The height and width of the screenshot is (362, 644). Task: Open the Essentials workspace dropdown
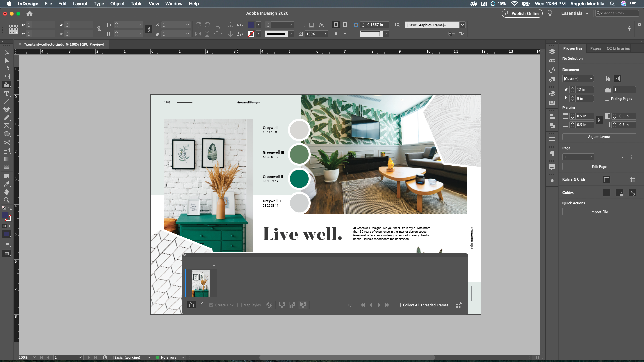(x=575, y=13)
